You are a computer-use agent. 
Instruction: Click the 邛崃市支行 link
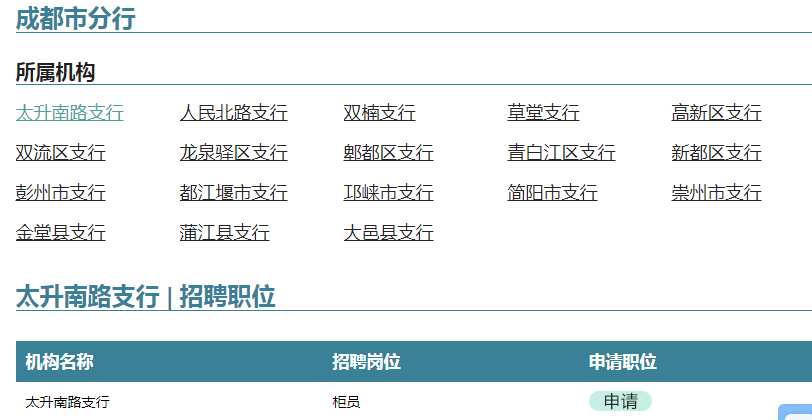tap(388, 193)
